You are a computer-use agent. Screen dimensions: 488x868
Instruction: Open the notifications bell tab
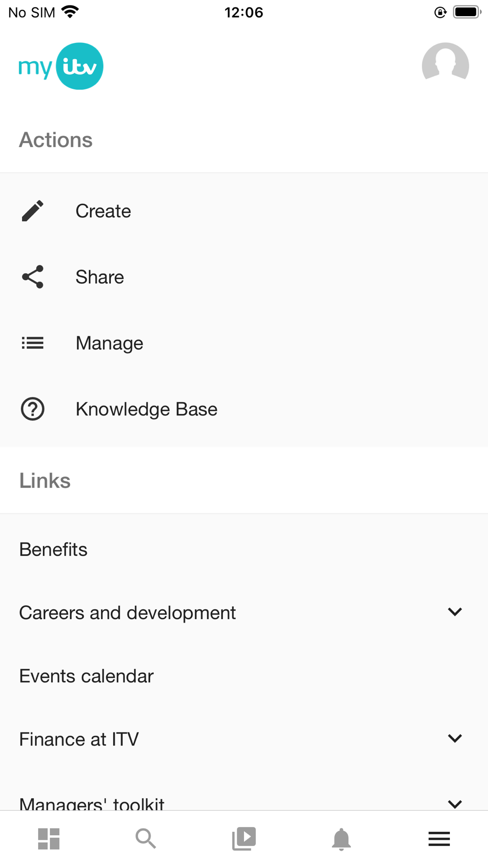pyautogui.click(x=342, y=839)
